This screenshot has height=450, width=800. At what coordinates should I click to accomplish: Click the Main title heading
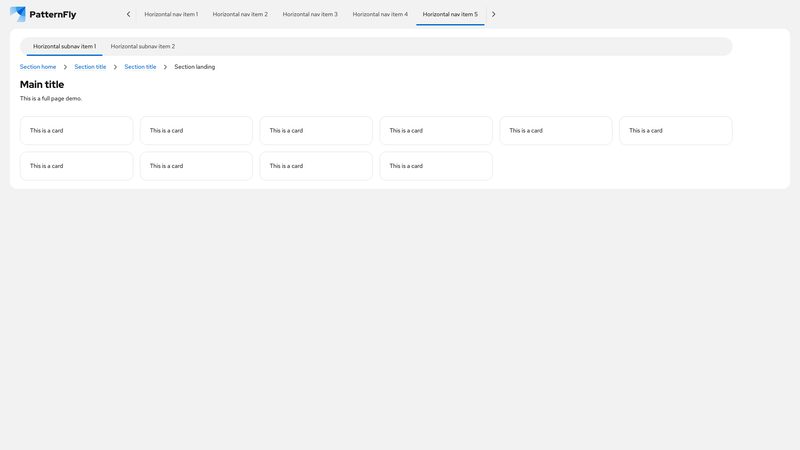(42, 85)
